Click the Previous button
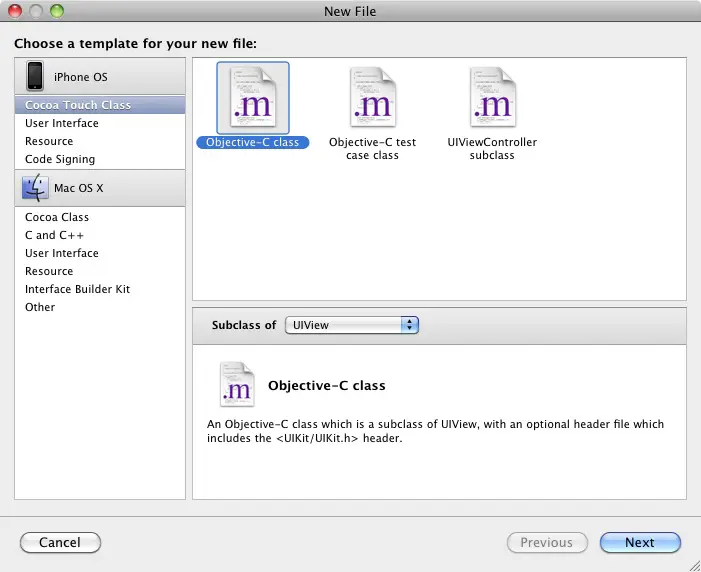Viewport: 701px width, 572px height. (x=547, y=542)
